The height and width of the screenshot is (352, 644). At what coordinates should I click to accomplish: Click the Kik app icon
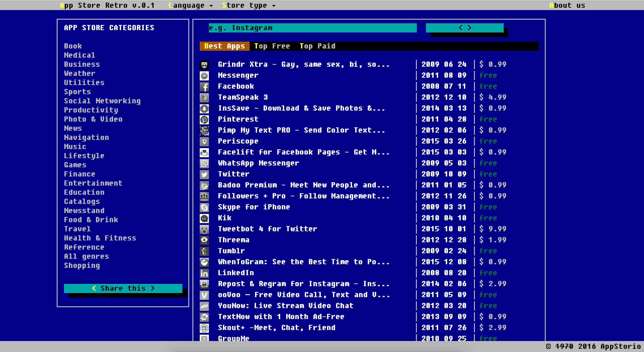click(204, 219)
